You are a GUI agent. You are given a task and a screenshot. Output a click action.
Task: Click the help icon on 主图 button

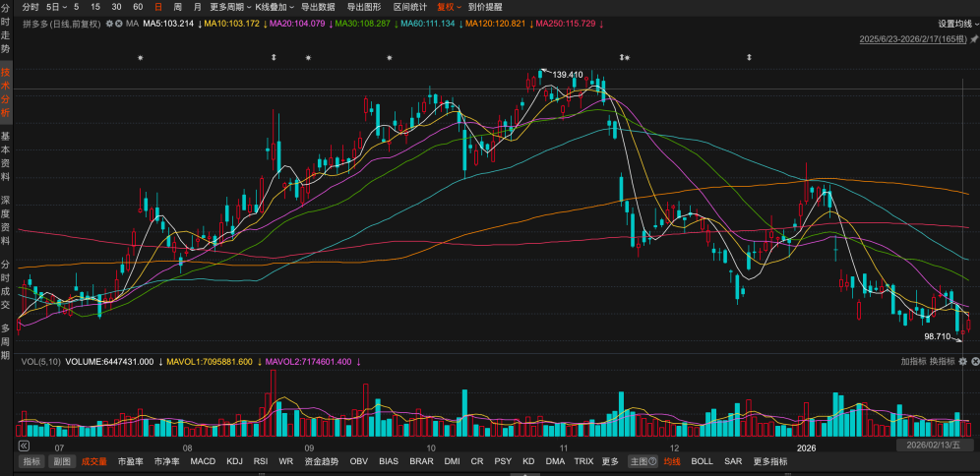point(652,461)
